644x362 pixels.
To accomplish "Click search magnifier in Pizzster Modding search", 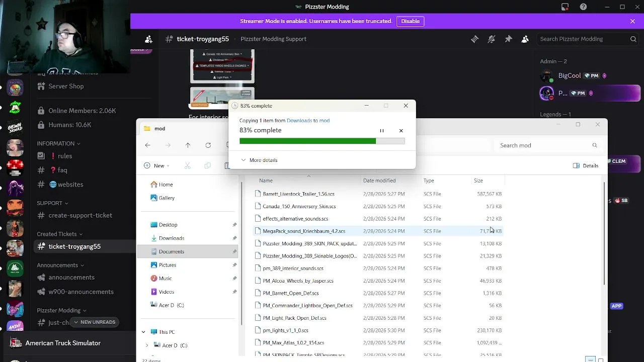I will (x=633, y=39).
